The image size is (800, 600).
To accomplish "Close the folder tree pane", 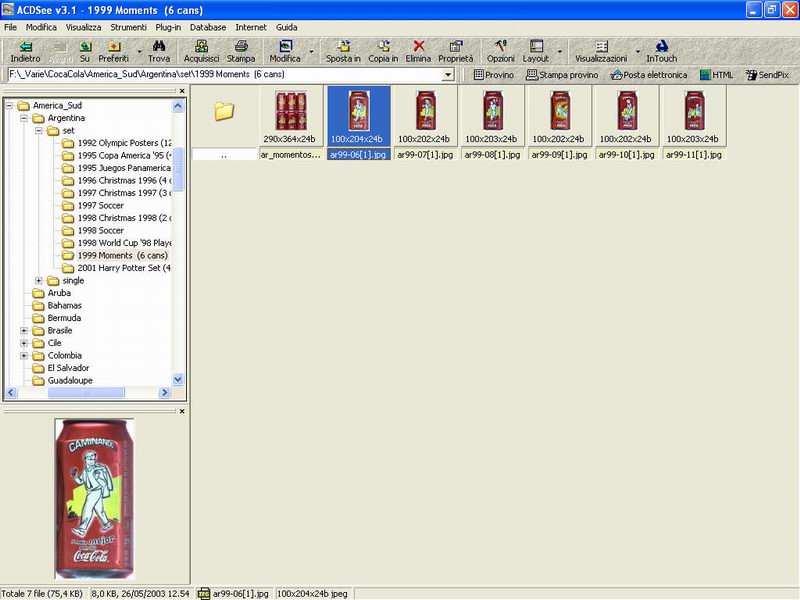I will 182,91.
